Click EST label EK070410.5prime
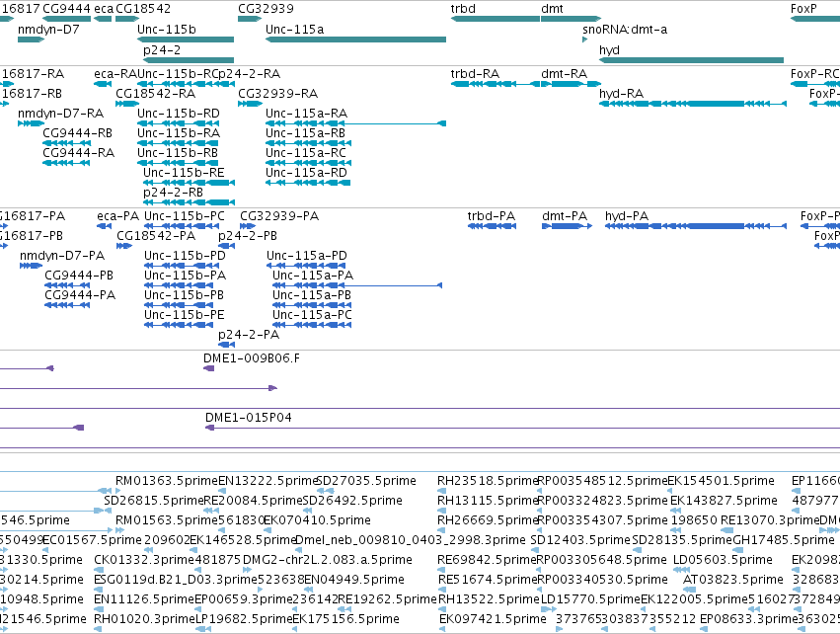This screenshot has width=840, height=634. [317, 520]
